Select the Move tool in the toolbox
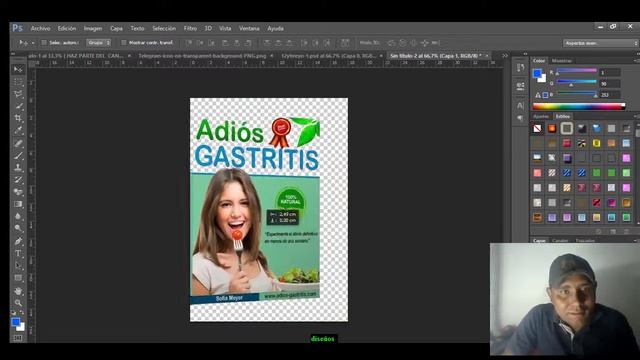The image size is (640, 360). tap(18, 70)
